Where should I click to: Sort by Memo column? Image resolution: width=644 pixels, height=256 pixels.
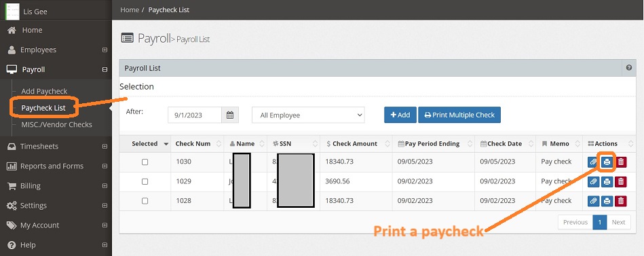coord(559,144)
